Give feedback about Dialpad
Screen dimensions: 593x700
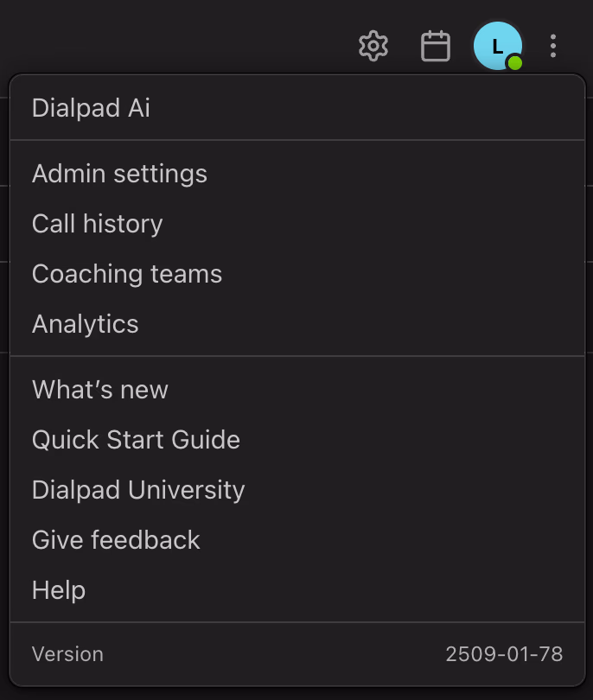point(115,539)
